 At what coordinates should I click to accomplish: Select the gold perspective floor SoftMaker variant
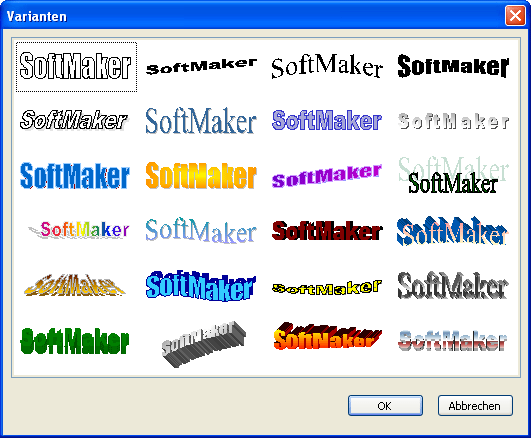75,285
